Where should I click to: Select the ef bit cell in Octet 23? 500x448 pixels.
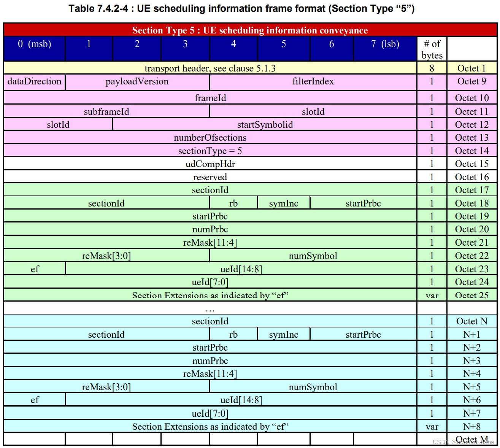tap(34, 268)
